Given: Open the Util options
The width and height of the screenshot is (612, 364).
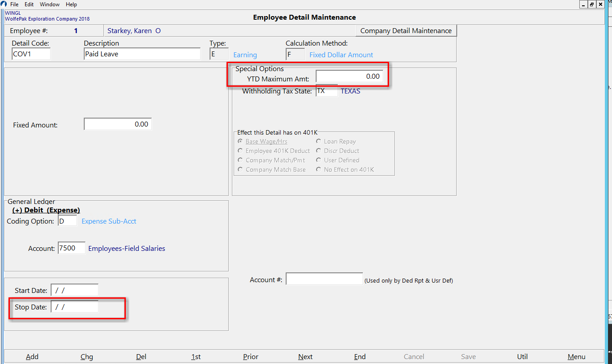Looking at the screenshot, I should point(522,356).
